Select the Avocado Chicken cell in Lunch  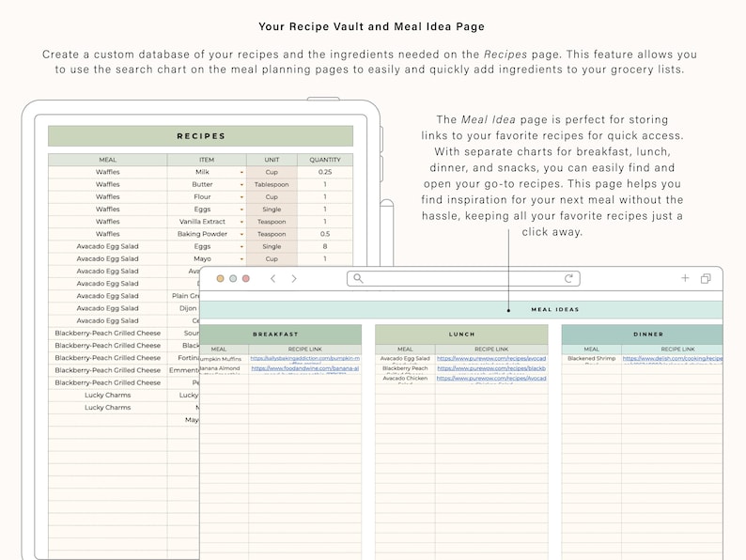click(405, 379)
